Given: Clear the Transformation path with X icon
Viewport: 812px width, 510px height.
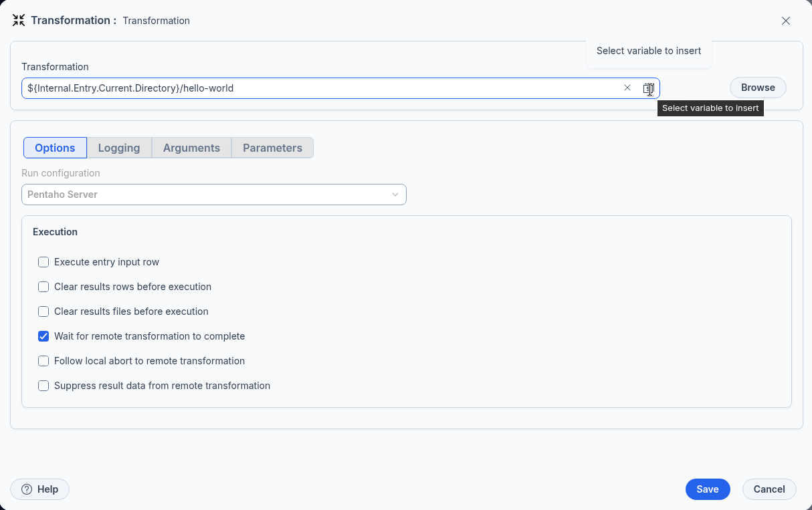Looking at the screenshot, I should coord(627,88).
